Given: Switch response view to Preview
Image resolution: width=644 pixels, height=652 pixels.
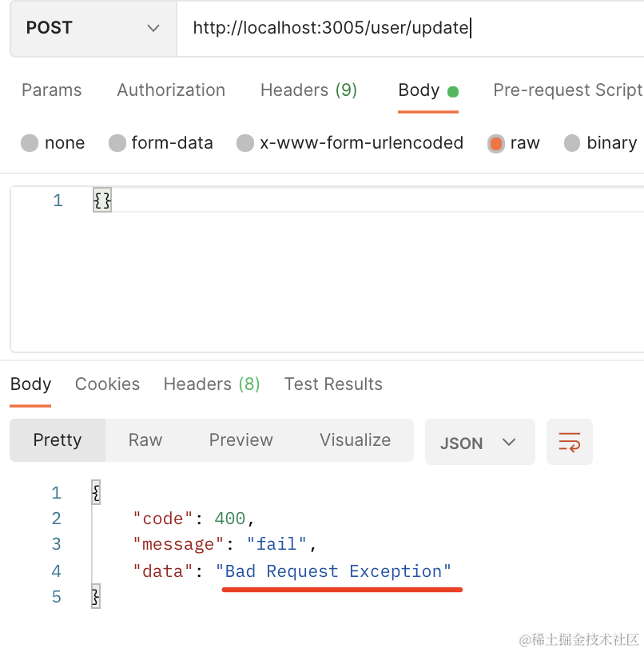Looking at the screenshot, I should (241, 440).
